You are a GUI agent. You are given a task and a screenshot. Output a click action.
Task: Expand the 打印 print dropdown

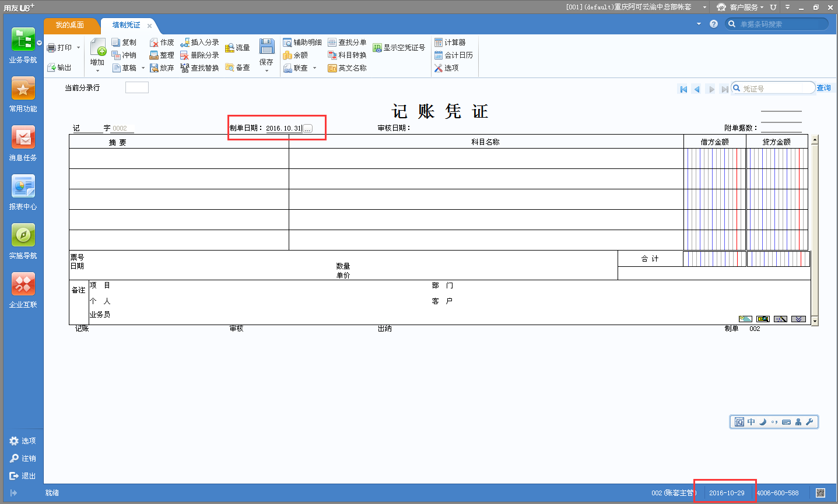[x=79, y=47]
